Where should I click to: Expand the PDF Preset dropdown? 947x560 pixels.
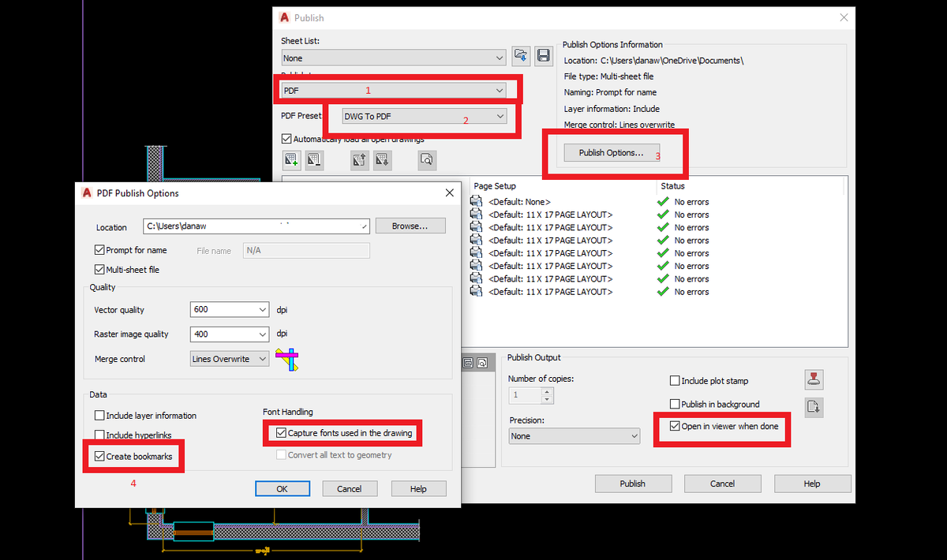tap(425, 117)
